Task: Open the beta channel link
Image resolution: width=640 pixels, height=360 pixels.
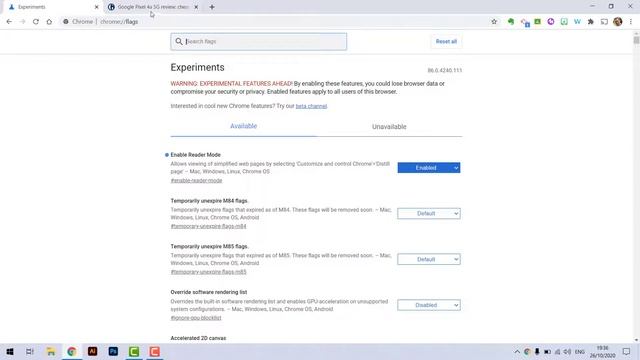Action: coord(311,106)
